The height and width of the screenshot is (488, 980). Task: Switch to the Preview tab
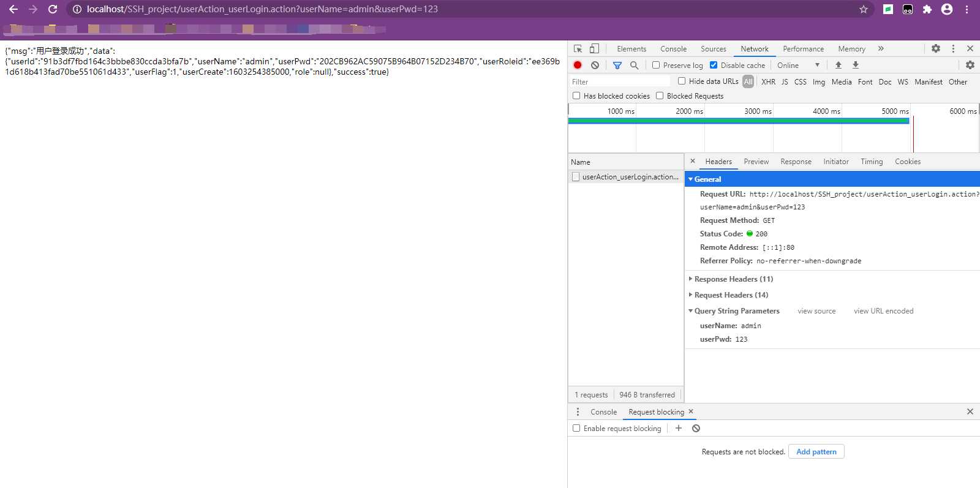tap(756, 162)
